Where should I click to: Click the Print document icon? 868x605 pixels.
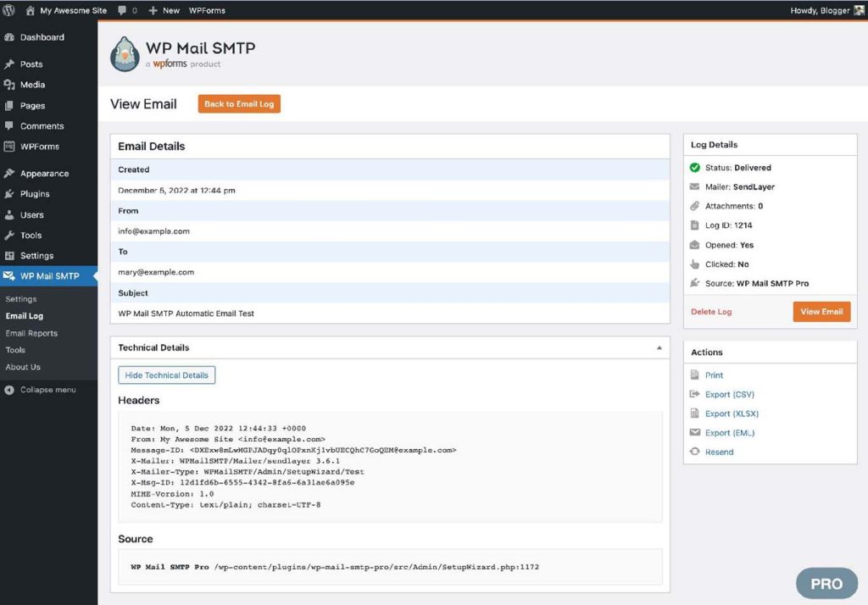coord(695,375)
